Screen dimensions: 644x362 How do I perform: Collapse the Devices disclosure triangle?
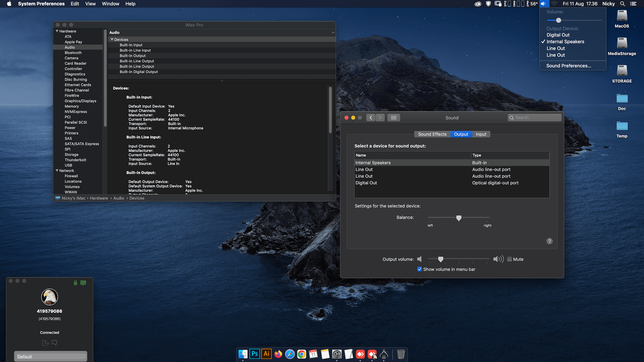point(112,40)
